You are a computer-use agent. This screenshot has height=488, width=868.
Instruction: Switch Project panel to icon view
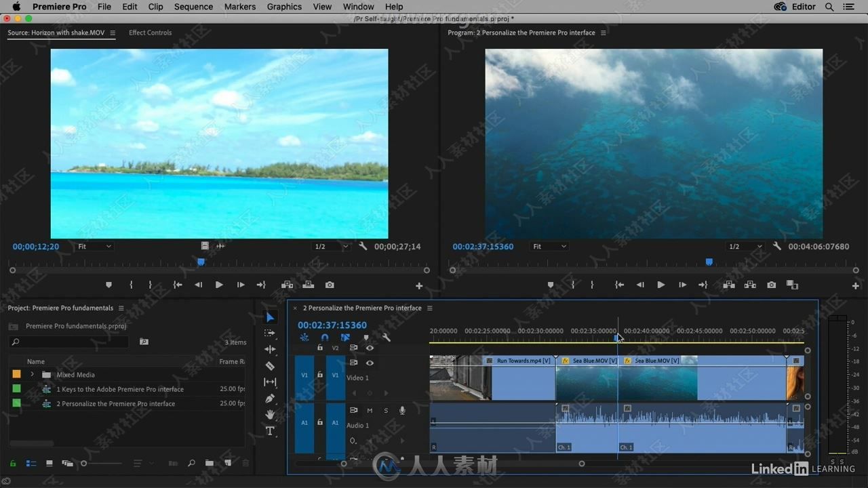(x=49, y=464)
